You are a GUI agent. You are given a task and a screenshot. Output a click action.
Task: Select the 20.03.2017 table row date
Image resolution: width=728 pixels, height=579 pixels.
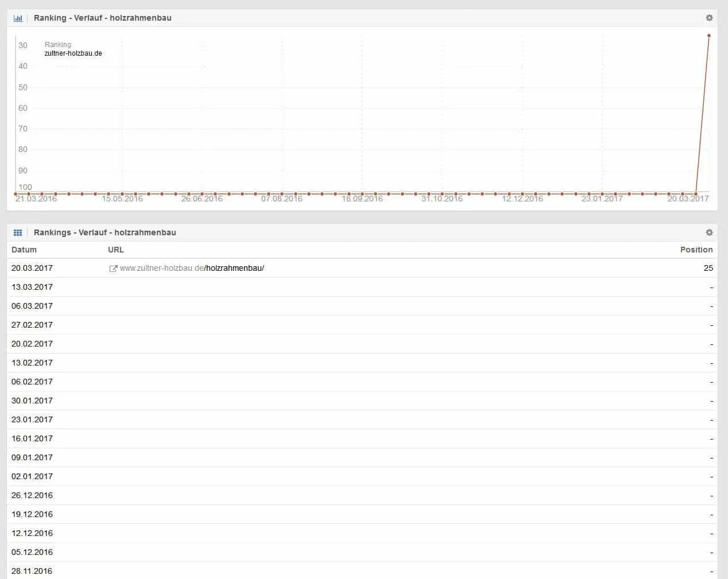coord(32,268)
